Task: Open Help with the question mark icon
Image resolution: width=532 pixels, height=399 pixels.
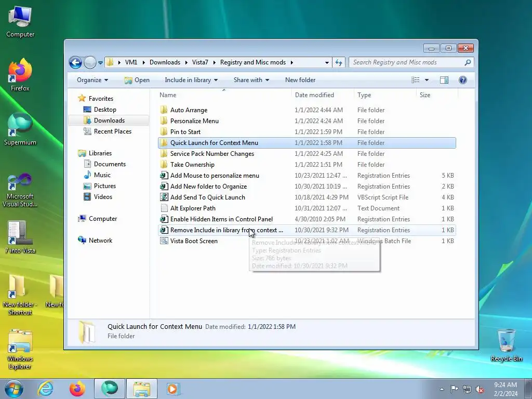Action: [463, 80]
